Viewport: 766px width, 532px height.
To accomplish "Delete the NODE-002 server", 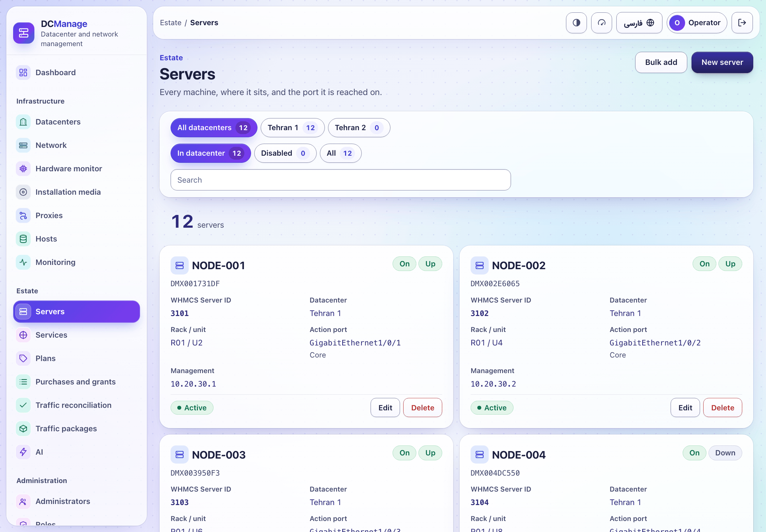I will click(722, 408).
